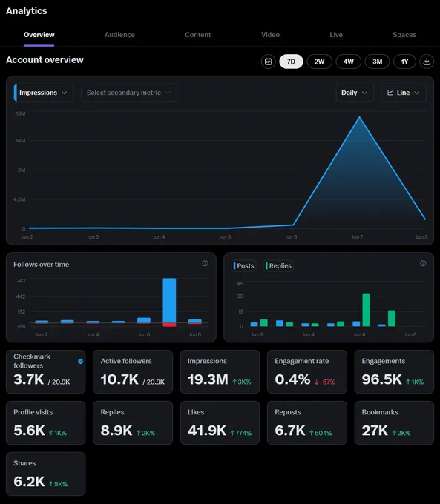
Task: Switch time range to 4W
Action: coord(348,62)
